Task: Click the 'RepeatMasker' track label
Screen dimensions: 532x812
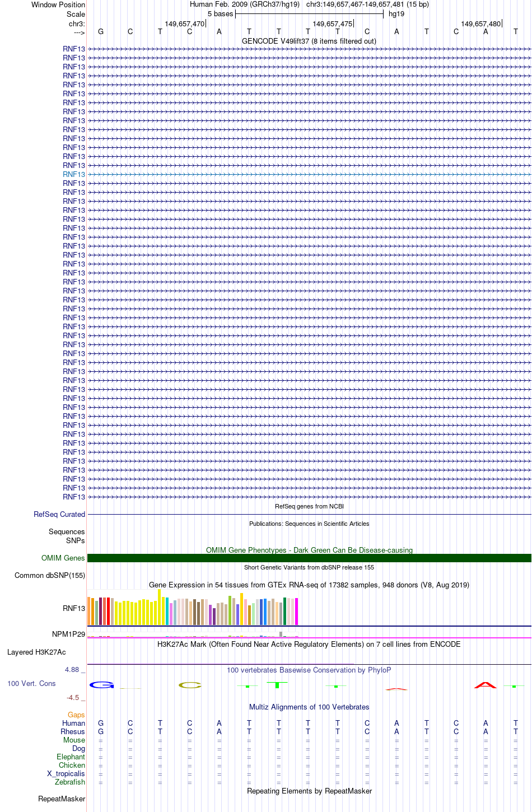Action: point(62,799)
